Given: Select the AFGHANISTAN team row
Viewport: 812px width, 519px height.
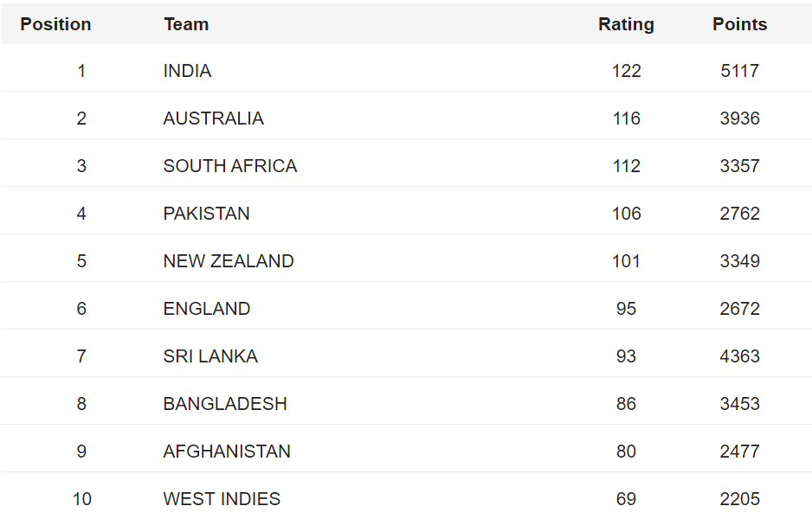Looking at the screenshot, I should pyautogui.click(x=227, y=452).
